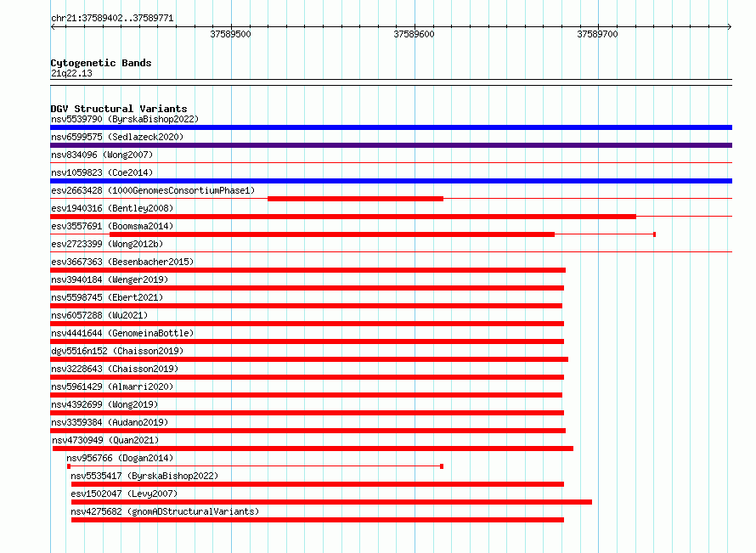This screenshot has width=756, height=553.
Task: Click the red bar of esv3557691 (Boomsma2014)
Action: [x=332, y=234]
